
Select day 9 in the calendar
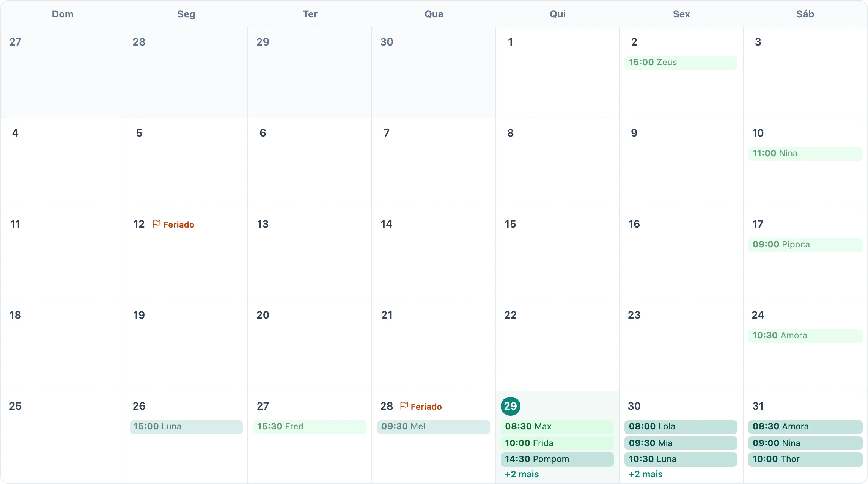pos(634,133)
